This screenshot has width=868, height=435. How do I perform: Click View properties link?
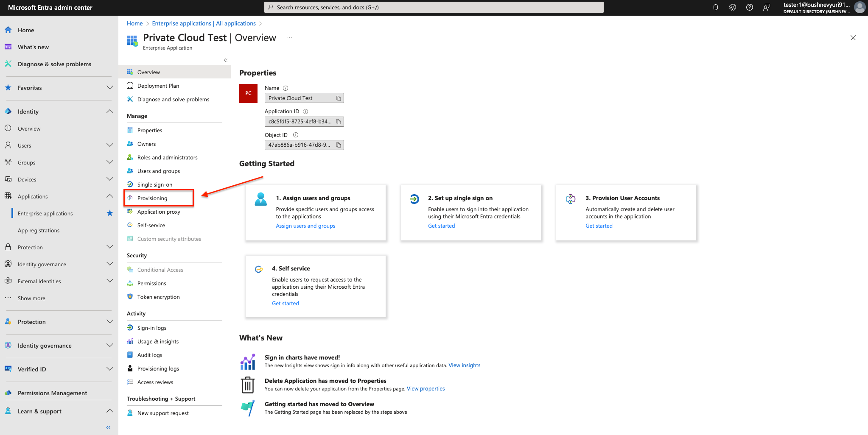click(426, 389)
